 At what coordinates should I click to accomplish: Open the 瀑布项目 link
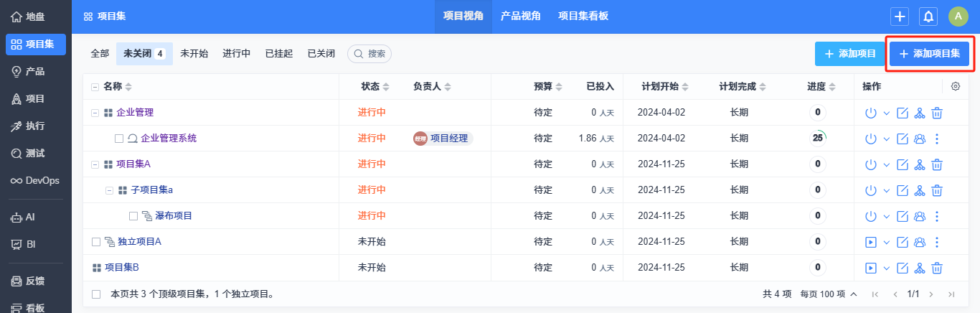tap(174, 216)
